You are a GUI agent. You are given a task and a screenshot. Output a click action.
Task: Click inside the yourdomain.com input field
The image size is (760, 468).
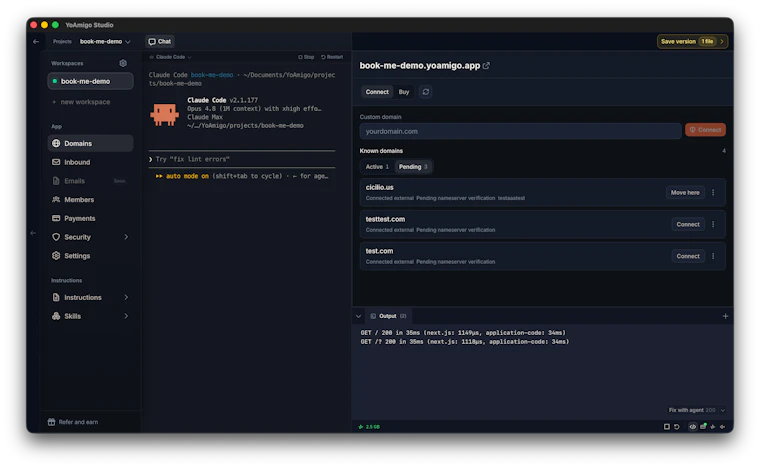[x=520, y=131]
